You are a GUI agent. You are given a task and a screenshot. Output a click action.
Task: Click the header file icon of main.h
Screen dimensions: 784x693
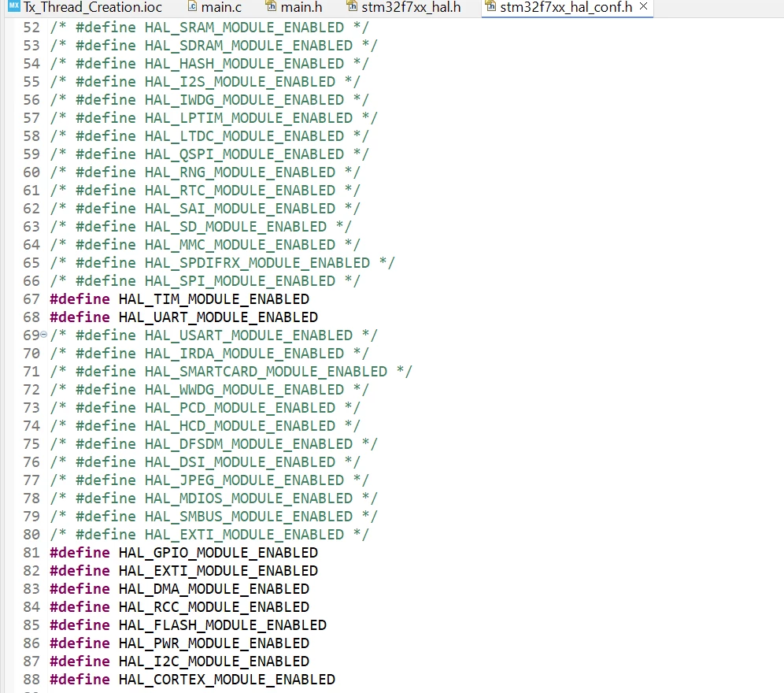pyautogui.click(x=271, y=6)
